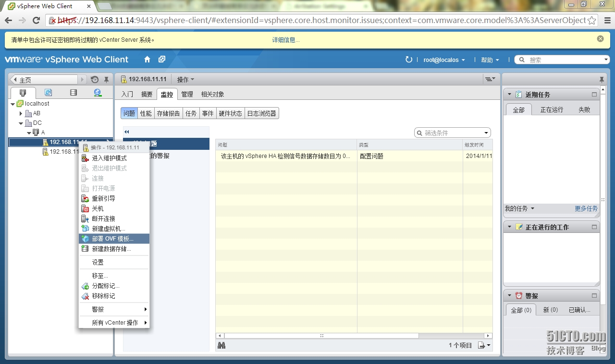The height and width of the screenshot is (364, 615).
Task: Open the 我的任务 dropdown
Action: pos(519,208)
